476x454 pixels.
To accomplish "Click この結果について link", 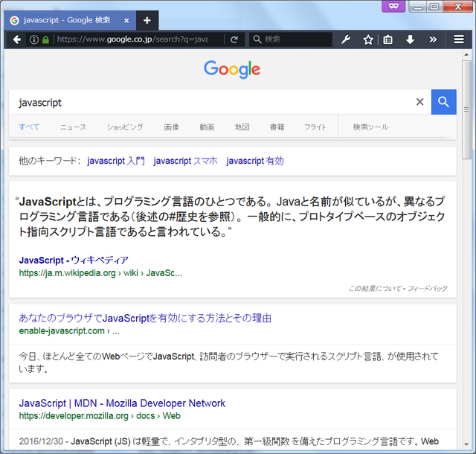I will tap(375, 288).
